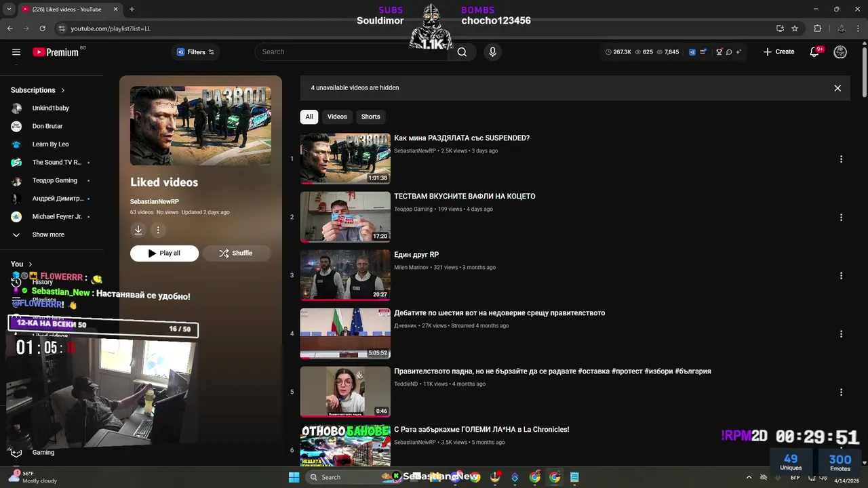Screen dimensions: 868x488
Task: Select the Shorts filter chip
Action: pyautogui.click(x=371, y=117)
